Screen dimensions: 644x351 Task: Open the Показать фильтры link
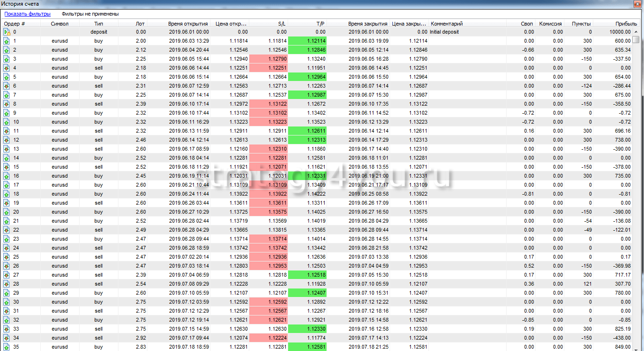tap(27, 14)
